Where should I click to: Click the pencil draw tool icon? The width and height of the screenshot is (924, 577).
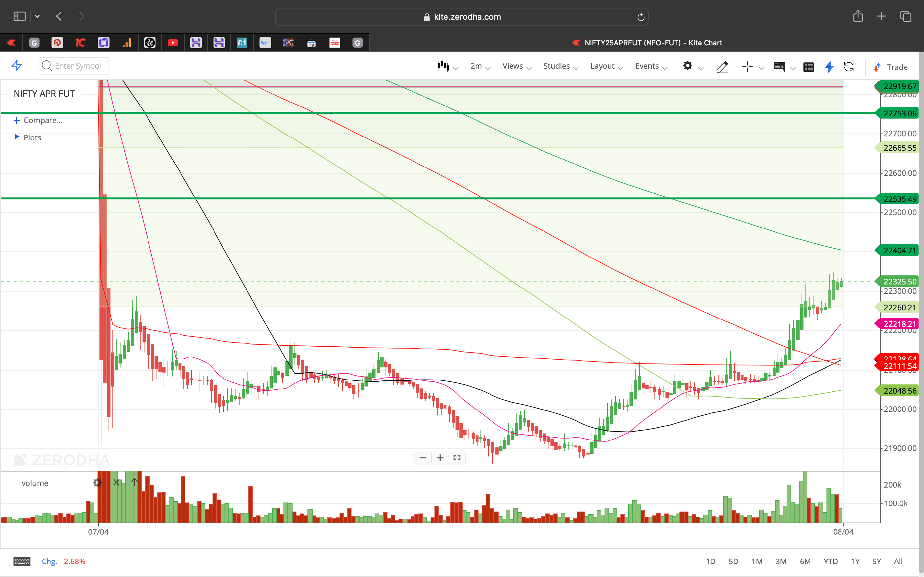[x=722, y=67]
